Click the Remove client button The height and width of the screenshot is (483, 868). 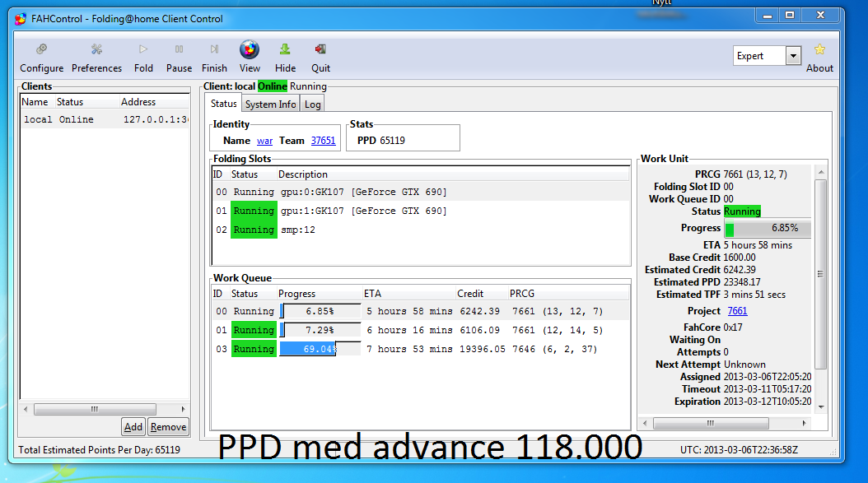(x=168, y=426)
